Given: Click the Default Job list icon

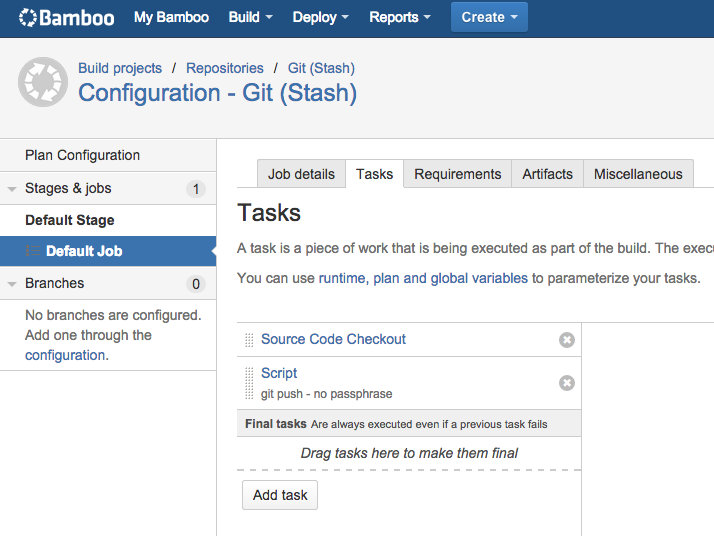Looking at the screenshot, I should click(32, 251).
